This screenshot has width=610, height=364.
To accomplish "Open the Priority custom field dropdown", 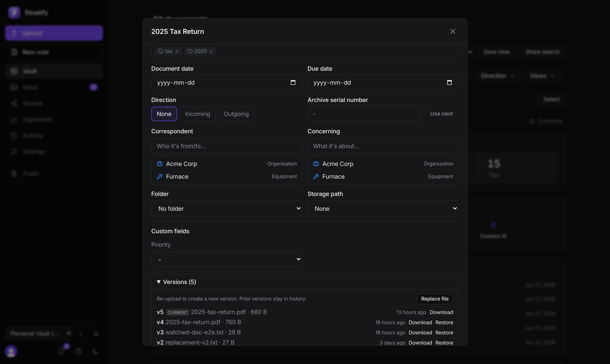I will [x=227, y=259].
